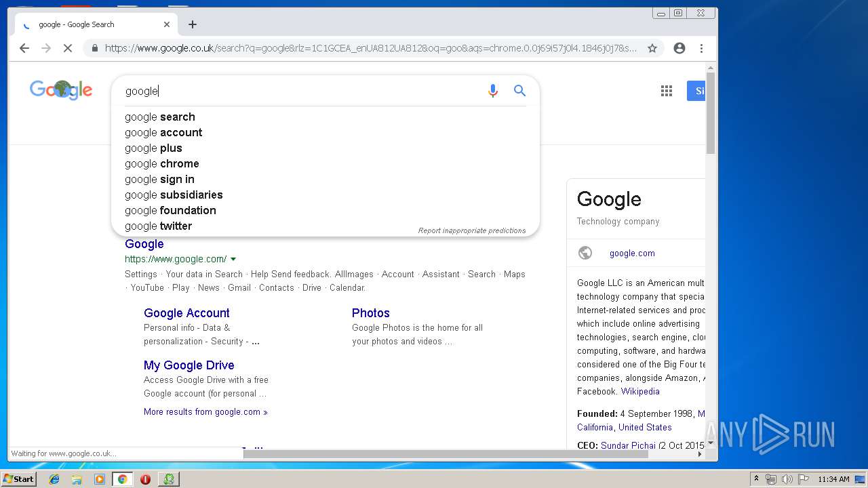Open the green taskbar application icon
This screenshot has height=488, width=868.
169,479
